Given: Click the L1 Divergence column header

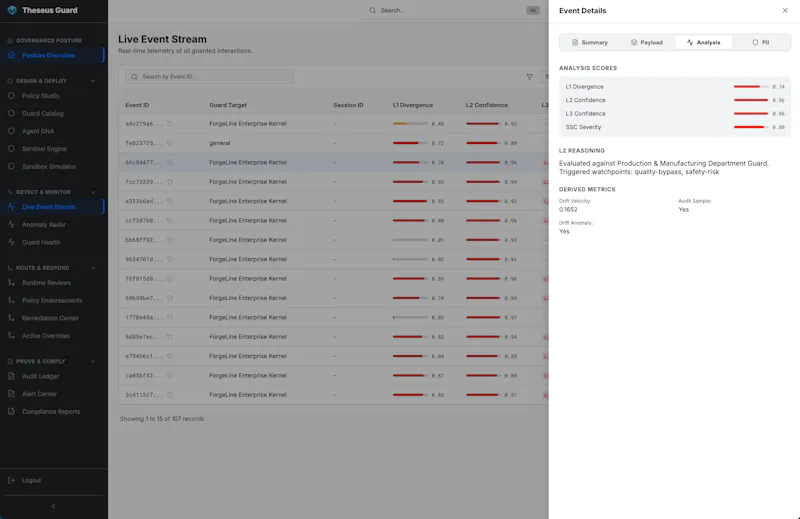Looking at the screenshot, I should click(x=413, y=105).
